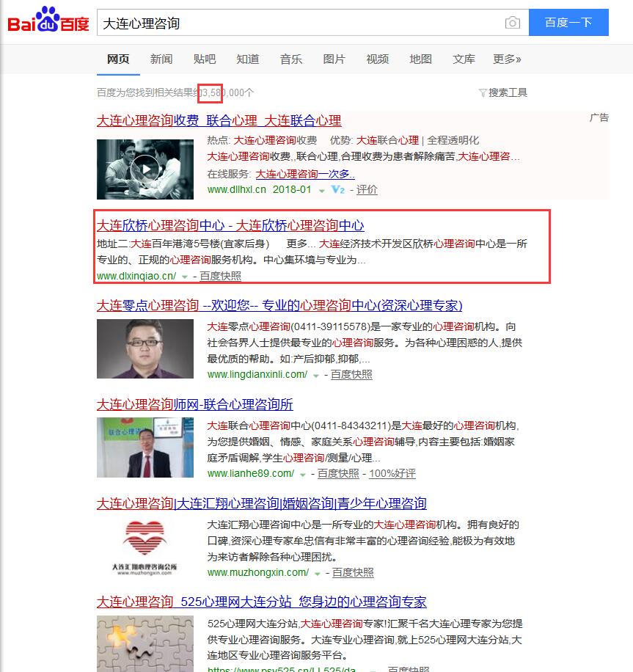Click the search tools funnel icon

click(x=483, y=92)
